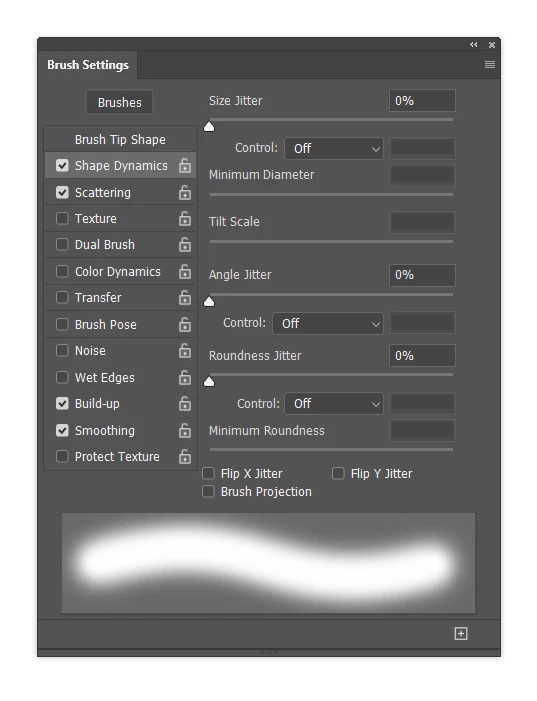Enable the Color Dynamics checkbox

(62, 271)
